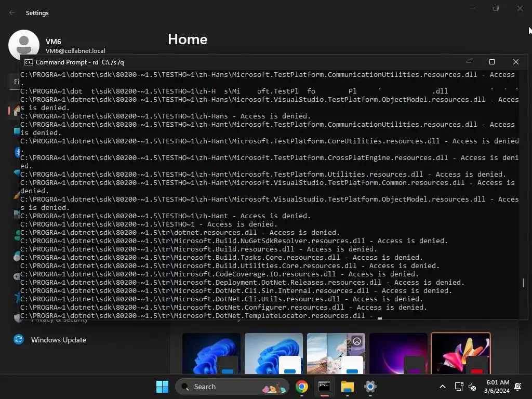Click the zh-Hant 'TestPlatform.CommunicationUtilities.resources.dll' line

(x=268, y=125)
